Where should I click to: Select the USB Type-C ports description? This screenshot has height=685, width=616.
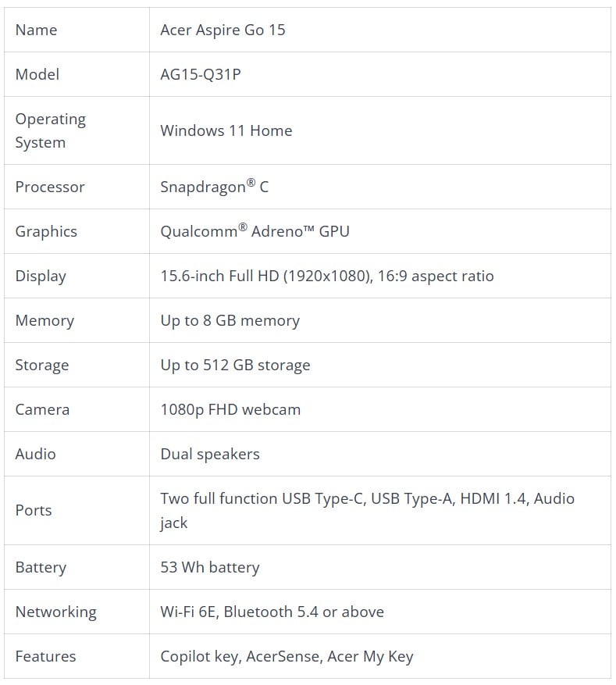pyautogui.click(x=368, y=511)
